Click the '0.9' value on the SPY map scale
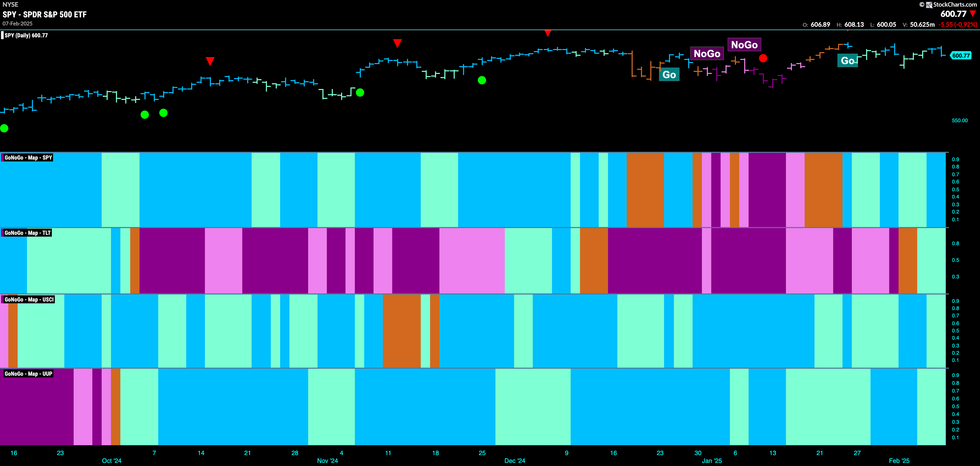Screen dimensions: 980x466 955,159
